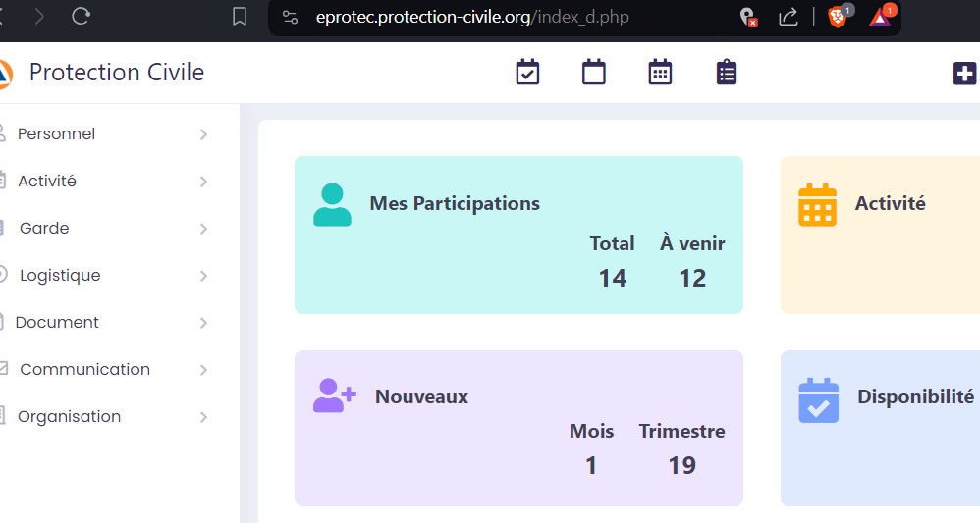The height and width of the screenshot is (523, 980).
Task: Bookmark this page using the bookmark icon
Action: pyautogui.click(x=240, y=17)
